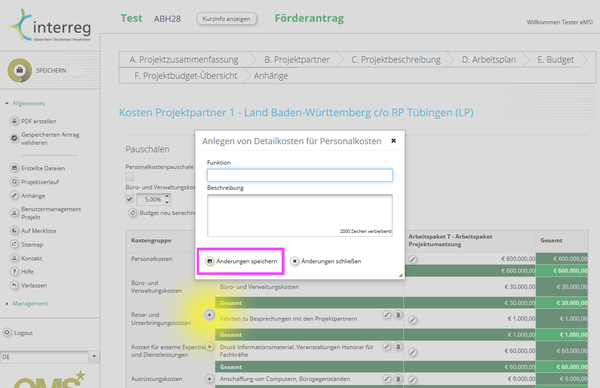Image resolution: width=600 pixels, height=388 pixels.
Task: Click the Hilfe question mark icon
Action: click(14, 271)
